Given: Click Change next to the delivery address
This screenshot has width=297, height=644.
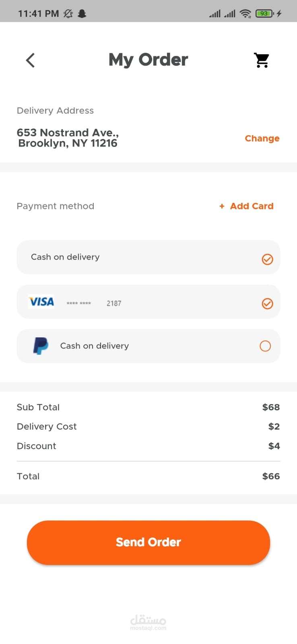Looking at the screenshot, I should 262,138.
